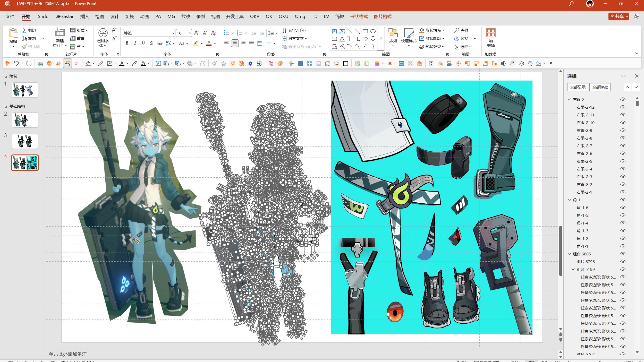This screenshot has width=644, height=362.
Task: Toggle Bold formatting
Action: coord(127,43)
